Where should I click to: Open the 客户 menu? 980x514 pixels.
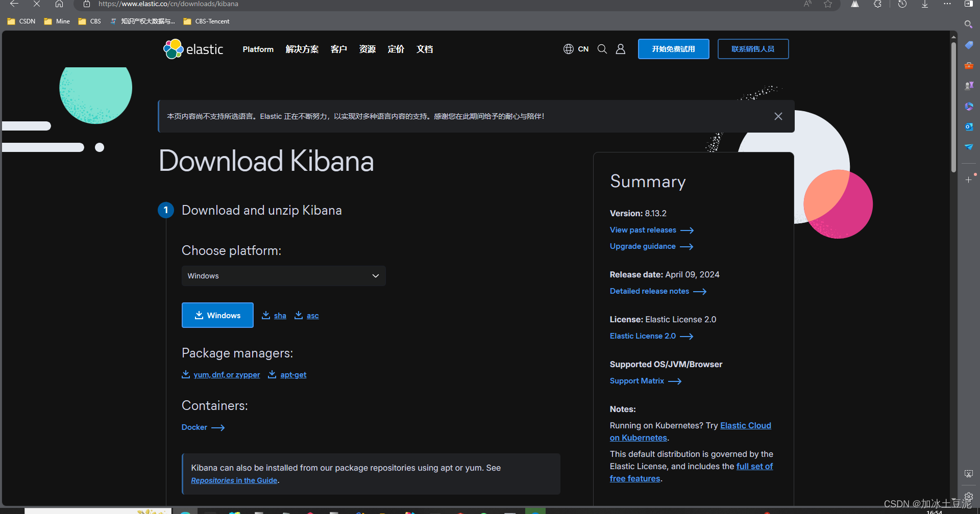339,49
